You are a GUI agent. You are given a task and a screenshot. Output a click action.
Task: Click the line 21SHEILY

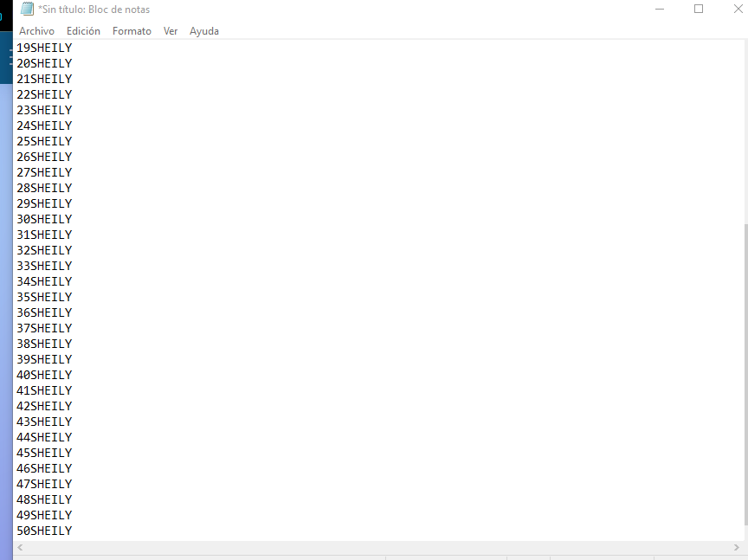click(44, 79)
